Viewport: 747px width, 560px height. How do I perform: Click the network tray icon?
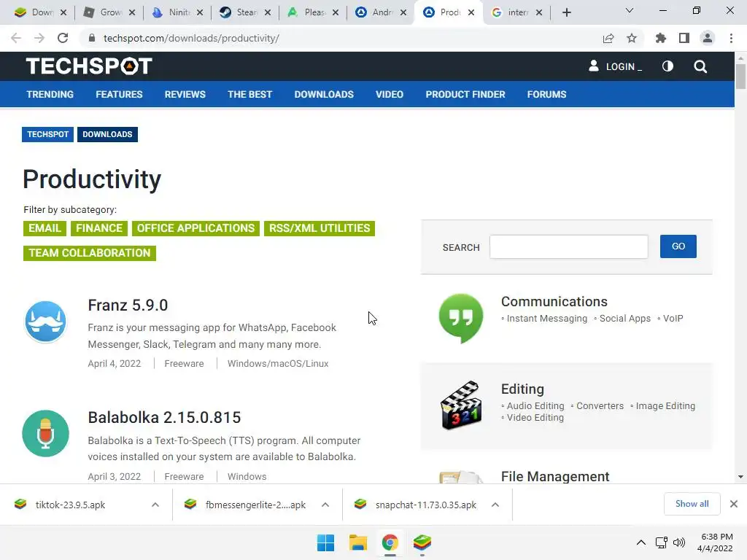[661, 542]
